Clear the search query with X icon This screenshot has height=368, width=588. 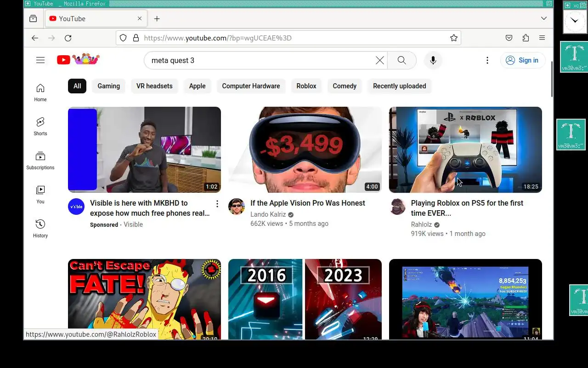380,60
